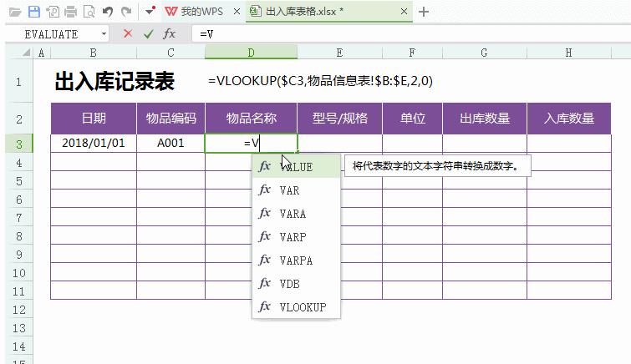Open print preview from the toolbar

[89, 12]
